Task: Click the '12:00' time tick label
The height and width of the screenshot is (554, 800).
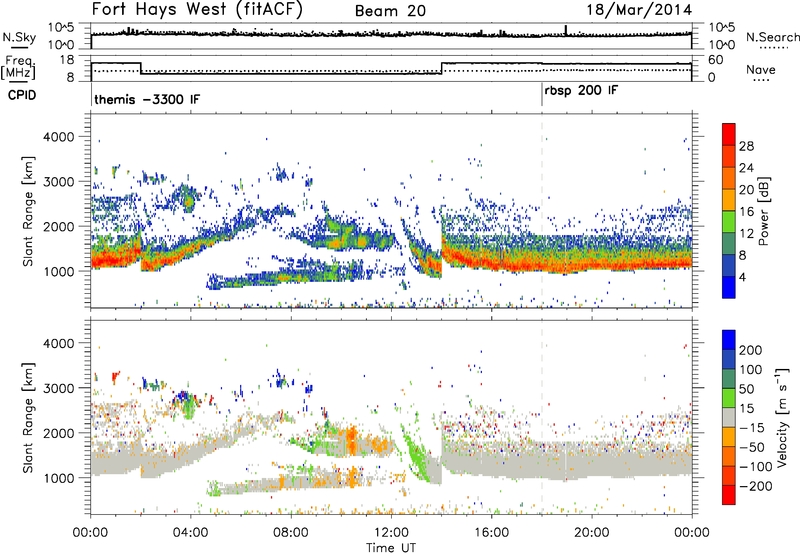Action: pyautogui.click(x=391, y=533)
